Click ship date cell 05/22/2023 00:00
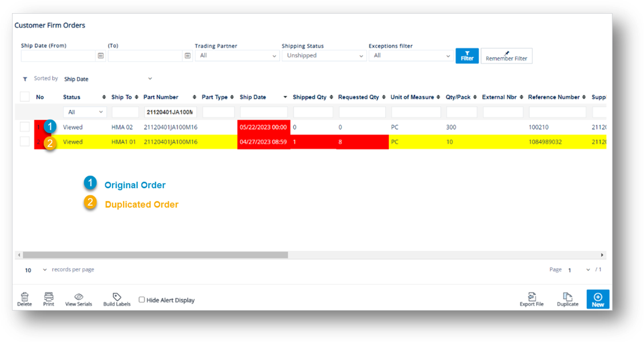Screen dimensions: 644x342 [264, 128]
